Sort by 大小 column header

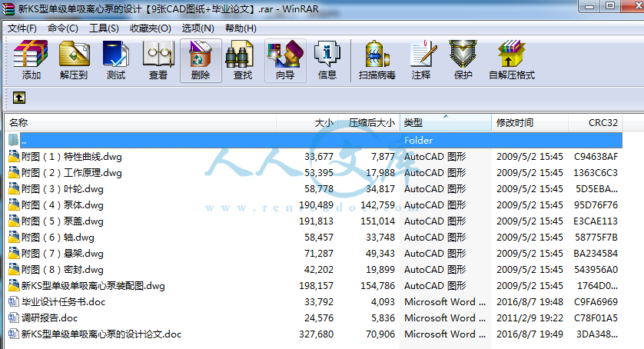click(x=307, y=122)
